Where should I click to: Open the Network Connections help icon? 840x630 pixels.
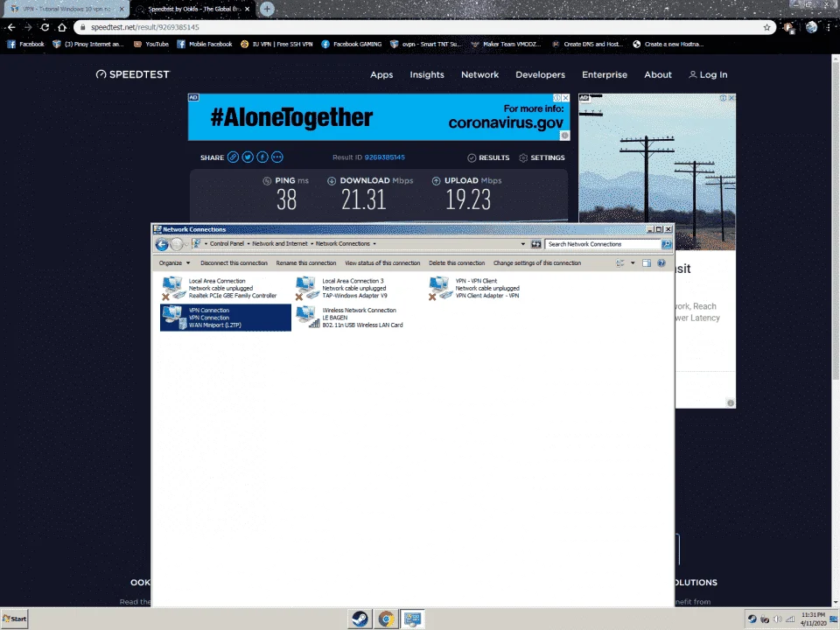coord(661,263)
